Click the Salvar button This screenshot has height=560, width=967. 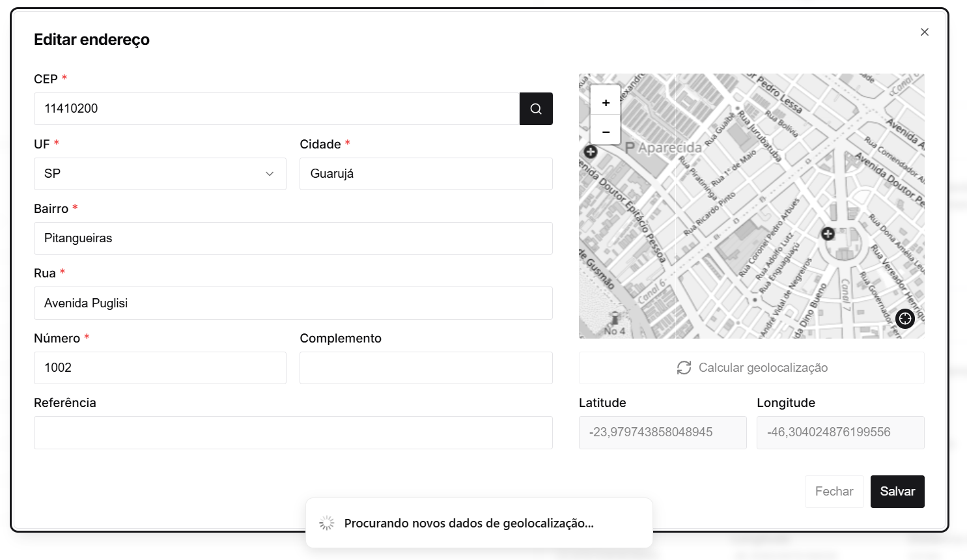pos(897,492)
